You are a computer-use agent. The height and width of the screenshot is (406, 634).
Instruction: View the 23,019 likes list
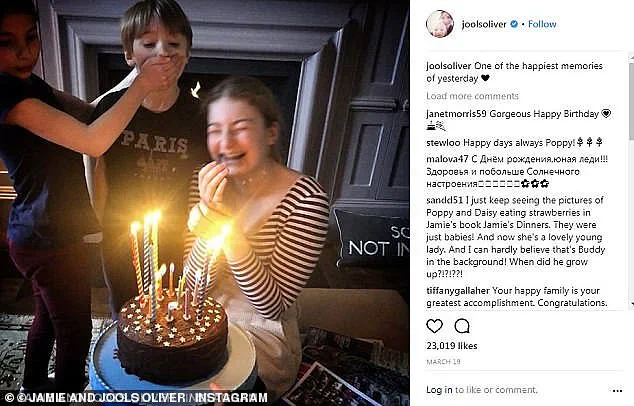(451, 346)
